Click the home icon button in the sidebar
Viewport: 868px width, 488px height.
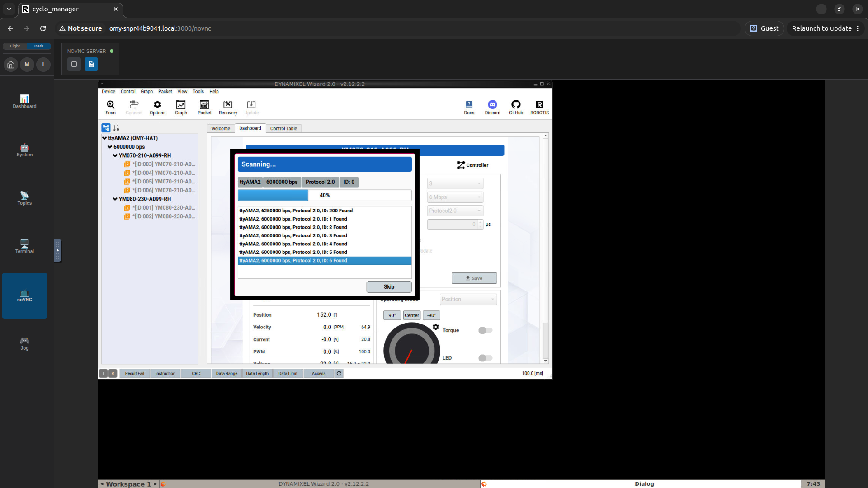(11, 65)
